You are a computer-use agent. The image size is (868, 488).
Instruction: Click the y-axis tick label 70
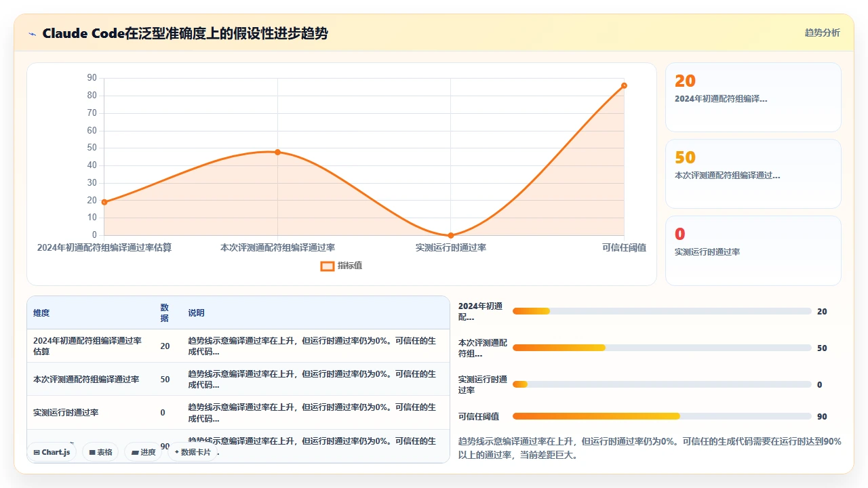pyautogui.click(x=92, y=113)
